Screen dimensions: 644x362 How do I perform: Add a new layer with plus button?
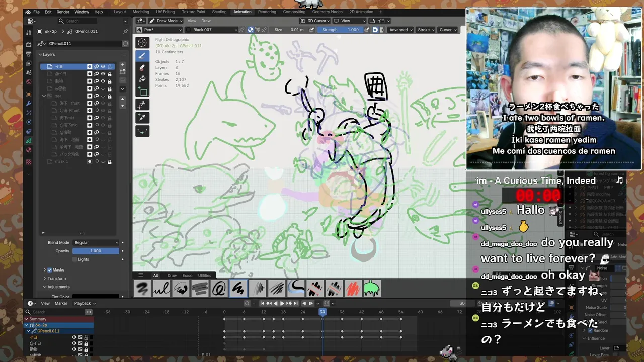click(x=122, y=65)
